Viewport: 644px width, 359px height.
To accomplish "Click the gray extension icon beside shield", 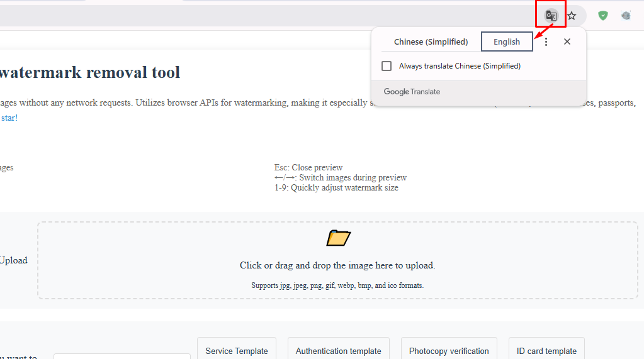I will 625,16.
